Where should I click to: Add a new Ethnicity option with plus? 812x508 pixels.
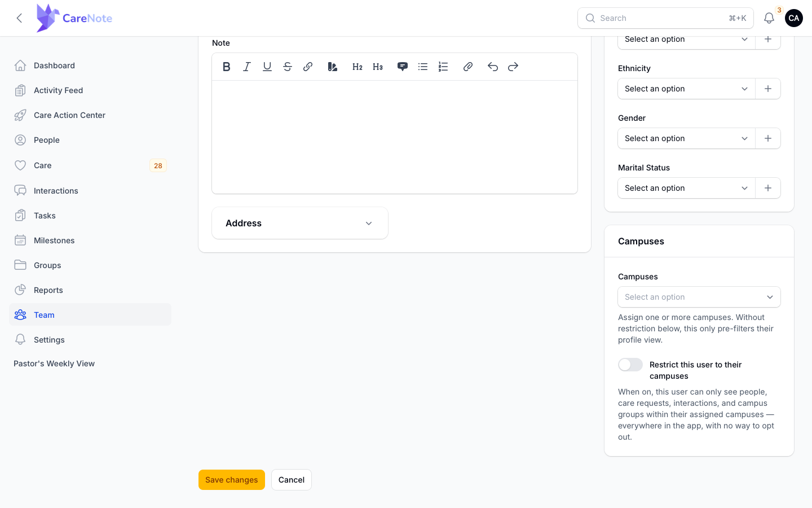[768, 89]
